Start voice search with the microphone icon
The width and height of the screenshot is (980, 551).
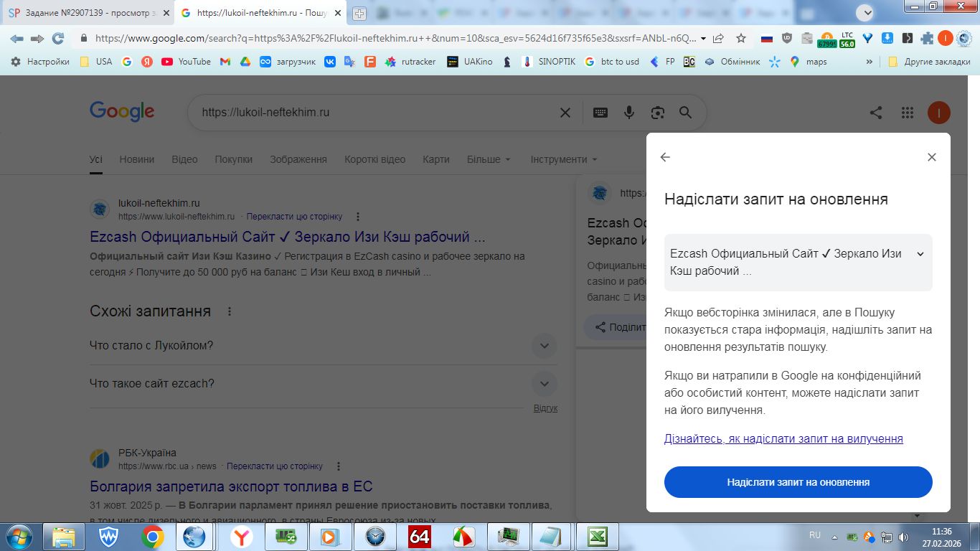[629, 113]
